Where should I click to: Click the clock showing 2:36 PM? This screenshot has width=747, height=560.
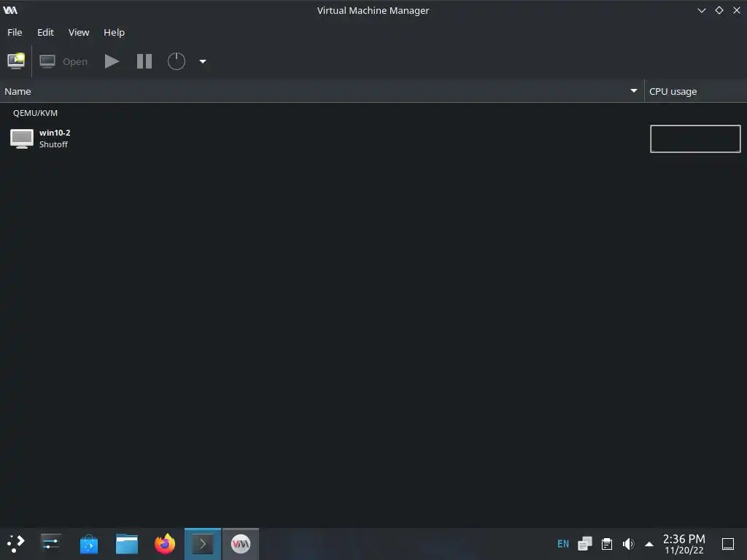684,539
